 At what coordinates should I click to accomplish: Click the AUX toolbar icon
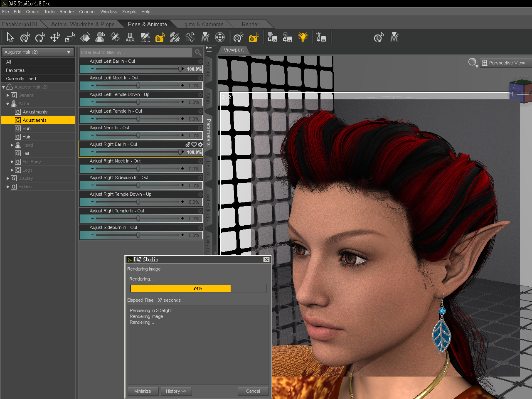click(130, 37)
